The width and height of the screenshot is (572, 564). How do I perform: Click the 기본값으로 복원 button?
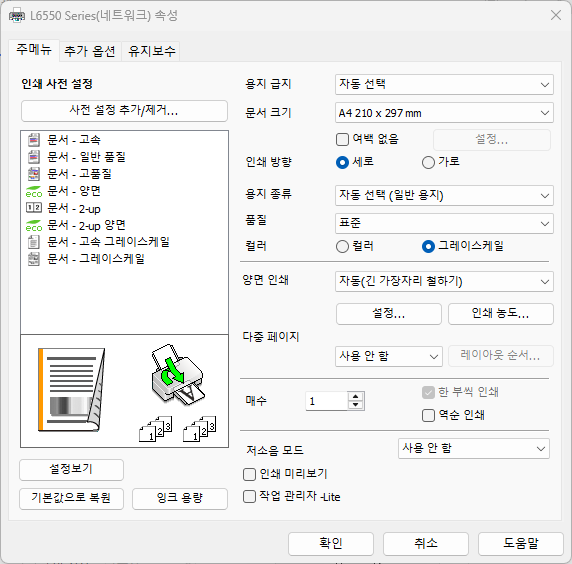72,498
